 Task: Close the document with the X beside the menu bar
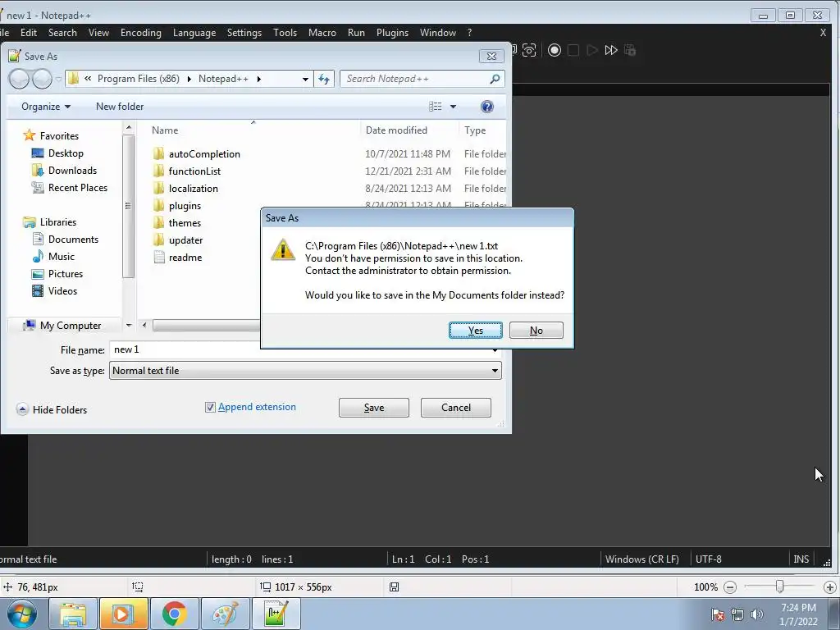(824, 33)
